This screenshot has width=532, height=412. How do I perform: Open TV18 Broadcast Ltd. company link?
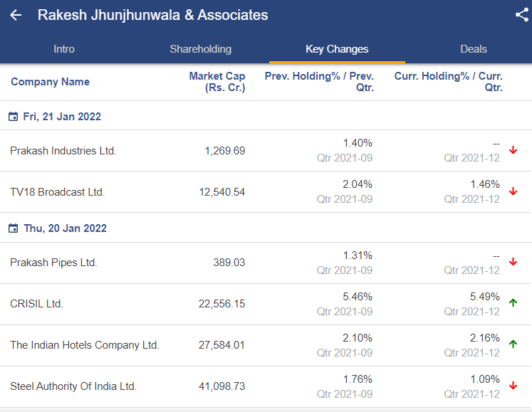(58, 192)
